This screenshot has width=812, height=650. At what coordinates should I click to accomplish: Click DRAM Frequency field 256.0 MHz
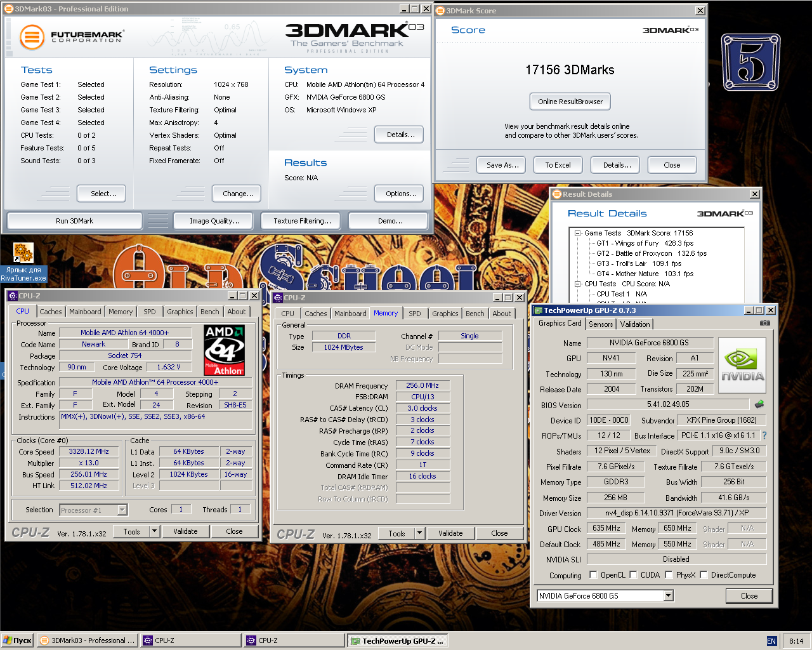(422, 385)
